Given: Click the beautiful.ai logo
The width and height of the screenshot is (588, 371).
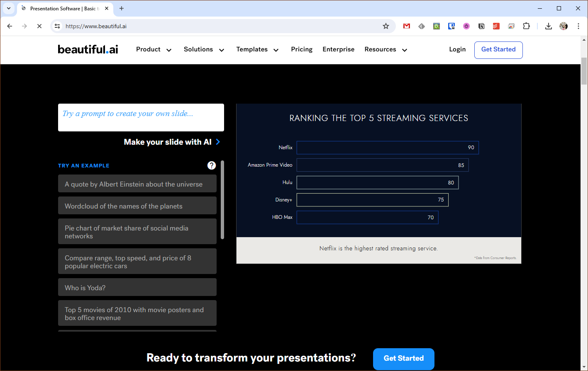Looking at the screenshot, I should (88, 49).
